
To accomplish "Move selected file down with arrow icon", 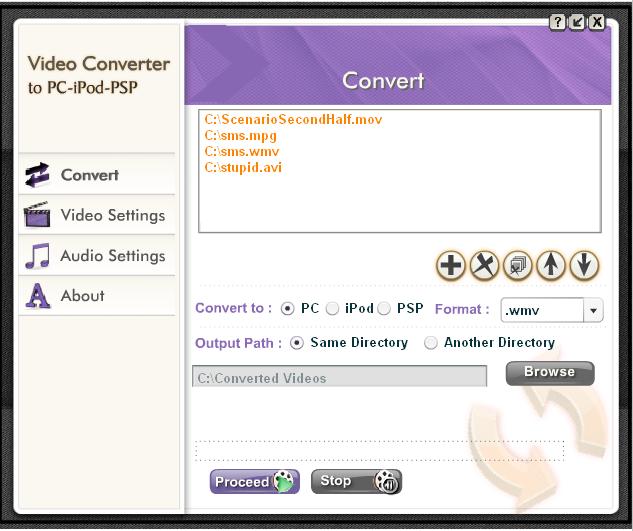I will click(584, 265).
